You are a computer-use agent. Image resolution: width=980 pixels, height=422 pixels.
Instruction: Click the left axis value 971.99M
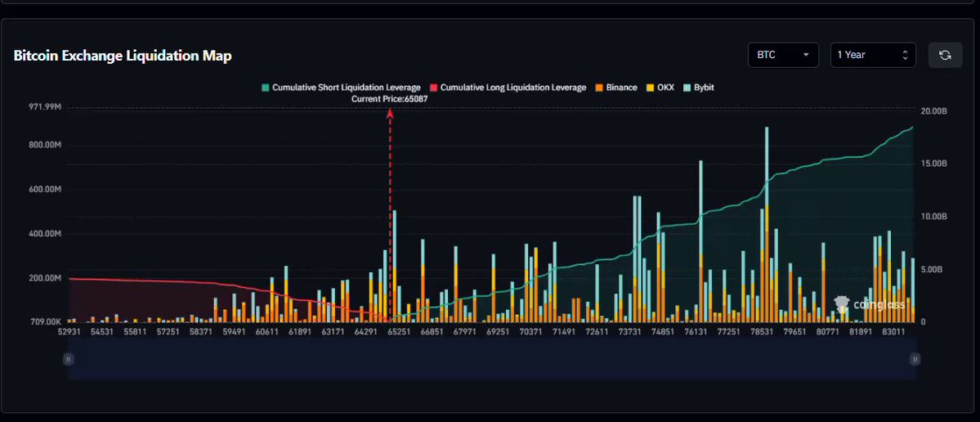(x=45, y=107)
